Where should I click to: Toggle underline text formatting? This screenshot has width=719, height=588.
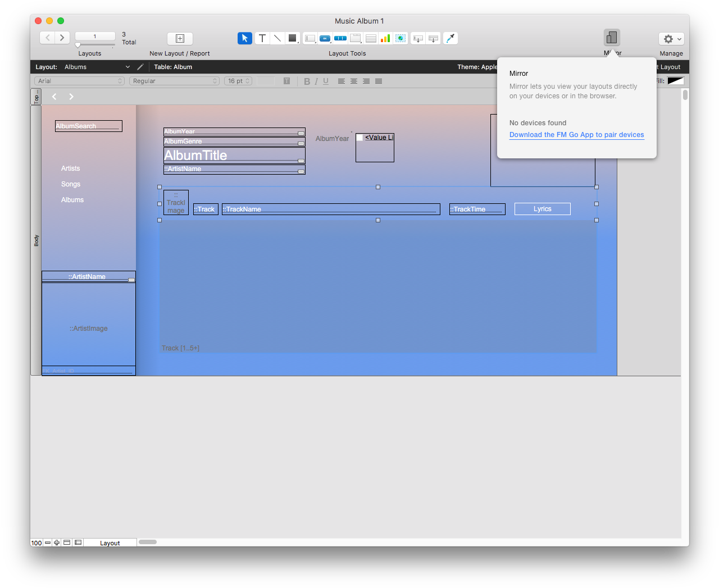click(326, 81)
